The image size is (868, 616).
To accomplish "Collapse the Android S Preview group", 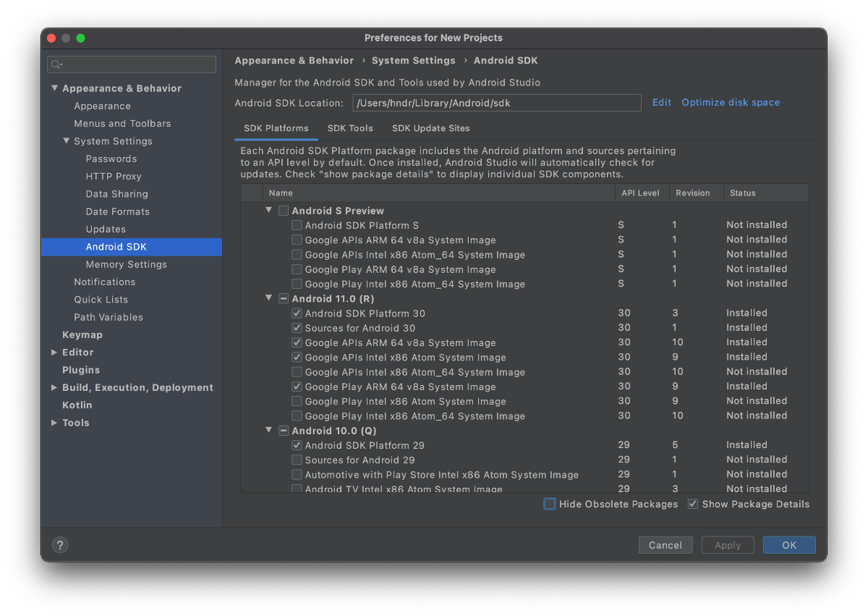I will coord(268,210).
